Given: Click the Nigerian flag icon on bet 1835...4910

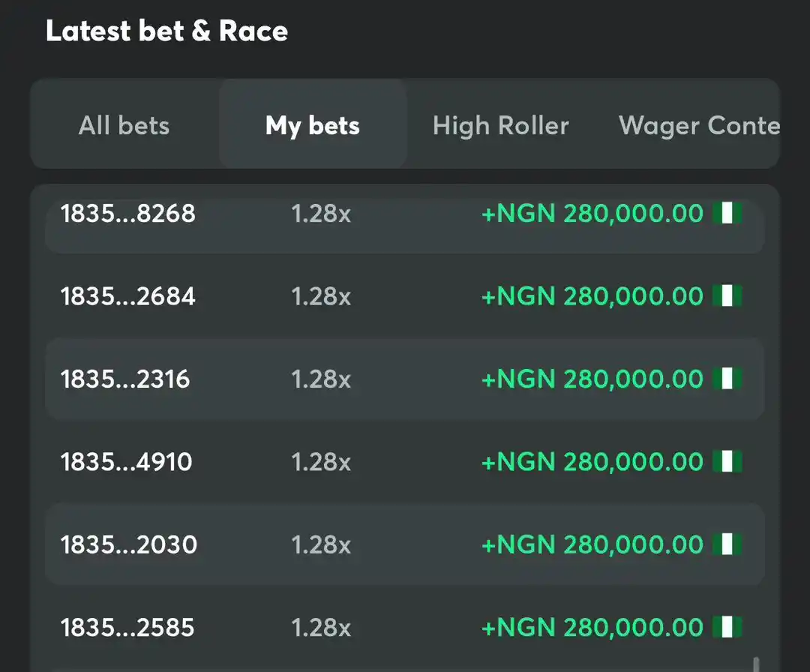Looking at the screenshot, I should point(727,461).
